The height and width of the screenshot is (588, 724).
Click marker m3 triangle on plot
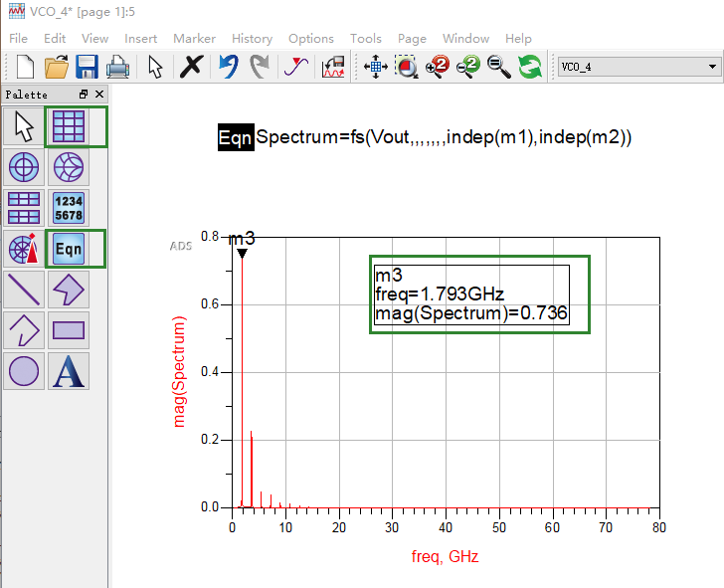pos(242,253)
